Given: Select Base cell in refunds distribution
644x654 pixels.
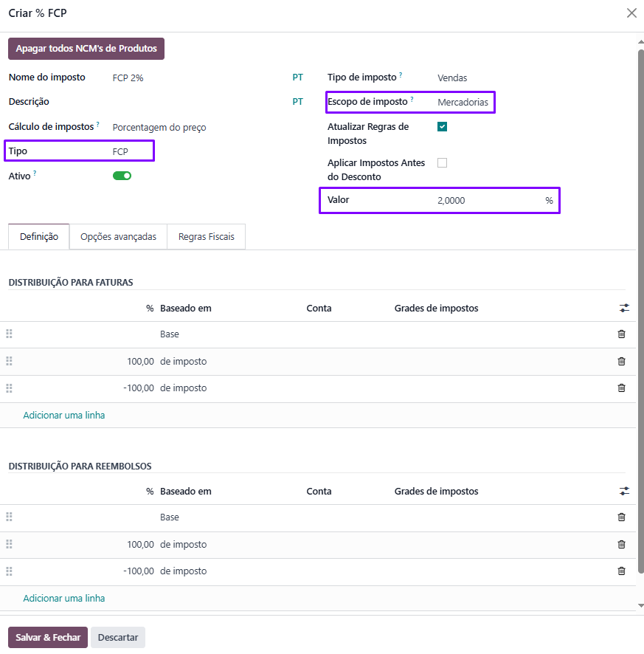Looking at the screenshot, I should [169, 517].
